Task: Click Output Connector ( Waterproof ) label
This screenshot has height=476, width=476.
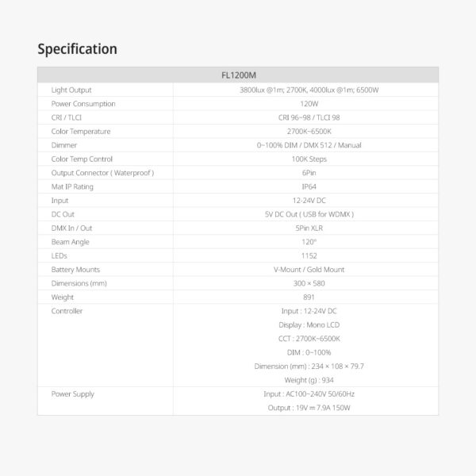Action: (102, 173)
